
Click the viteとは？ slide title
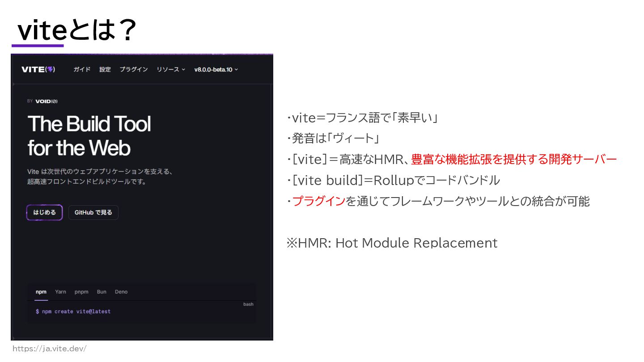click(76, 30)
